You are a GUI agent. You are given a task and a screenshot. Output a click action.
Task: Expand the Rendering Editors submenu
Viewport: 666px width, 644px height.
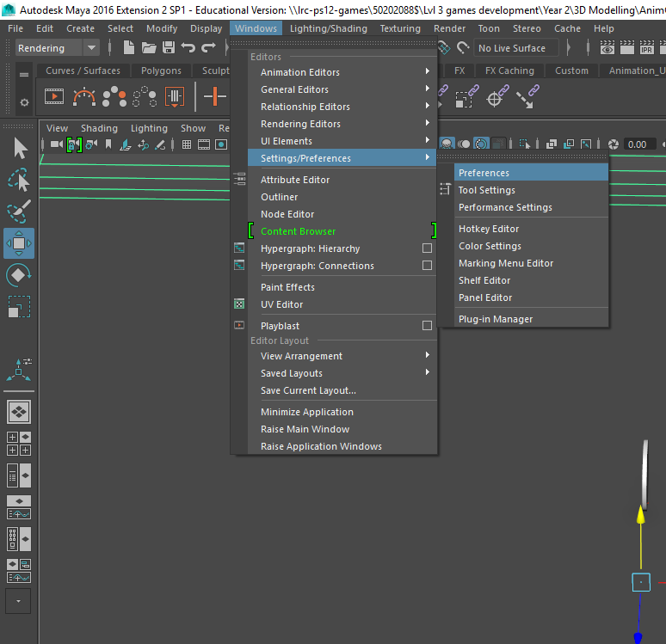342,124
